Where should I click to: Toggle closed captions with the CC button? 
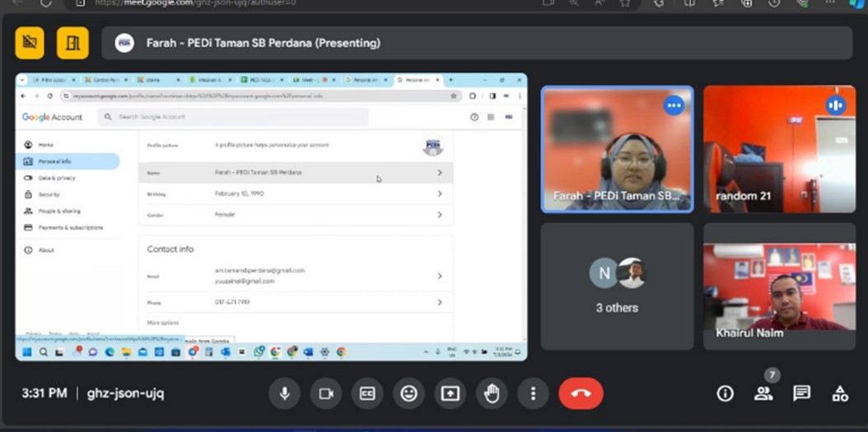pos(367,394)
